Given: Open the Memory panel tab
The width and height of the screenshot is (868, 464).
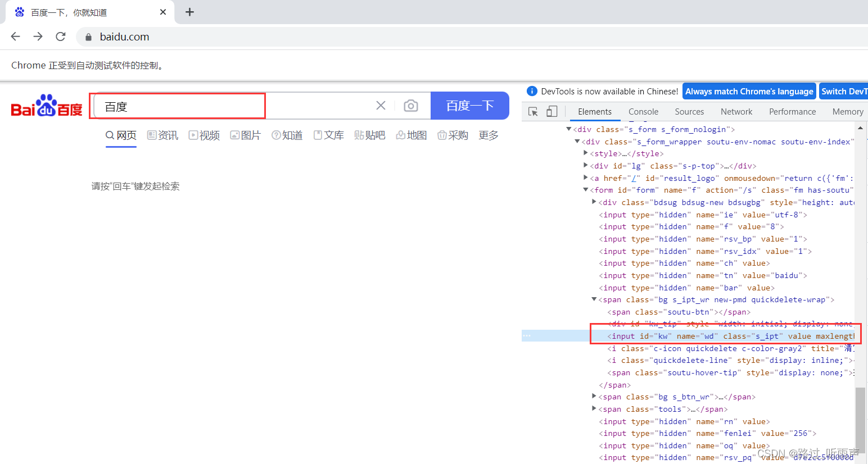Looking at the screenshot, I should coord(848,112).
